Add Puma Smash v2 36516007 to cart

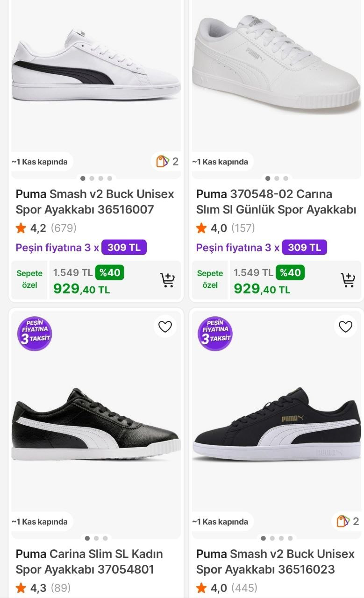167,280
